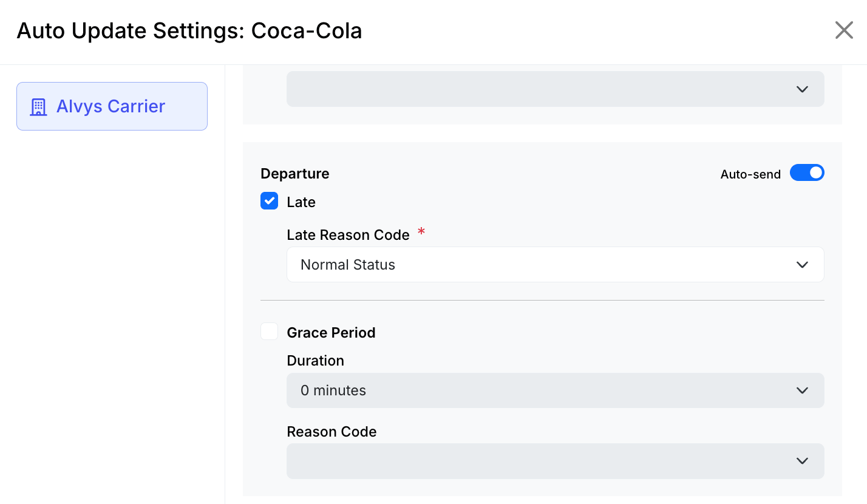Click the dialog title Auto Update Settings: Coca-Cola
This screenshot has height=504, width=867.
point(189,30)
